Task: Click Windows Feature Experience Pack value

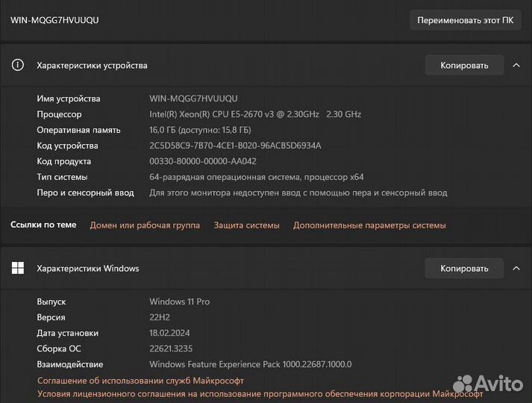Action: tap(251, 364)
